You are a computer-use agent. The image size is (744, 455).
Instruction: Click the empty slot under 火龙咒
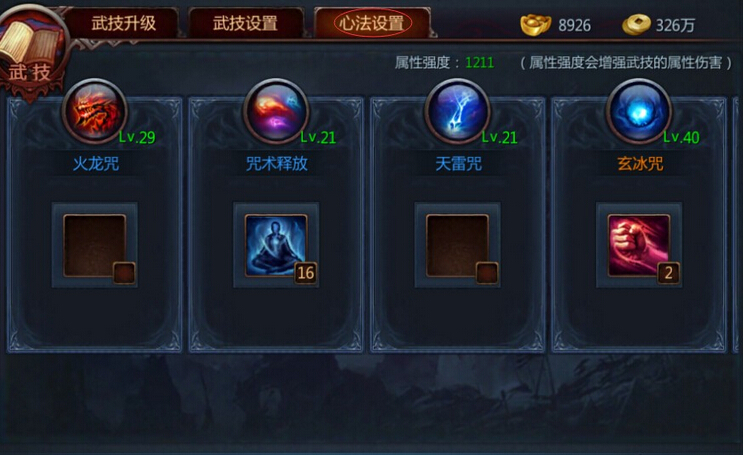(95, 245)
